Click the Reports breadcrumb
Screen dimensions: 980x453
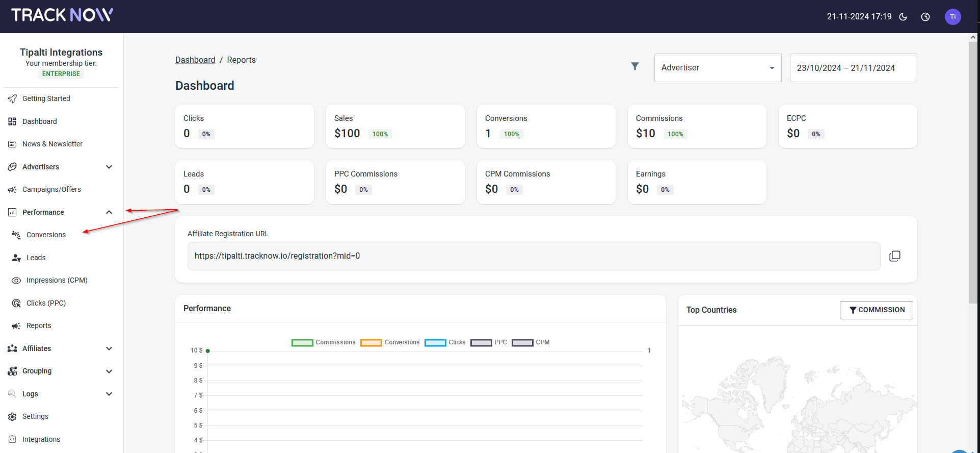click(241, 60)
